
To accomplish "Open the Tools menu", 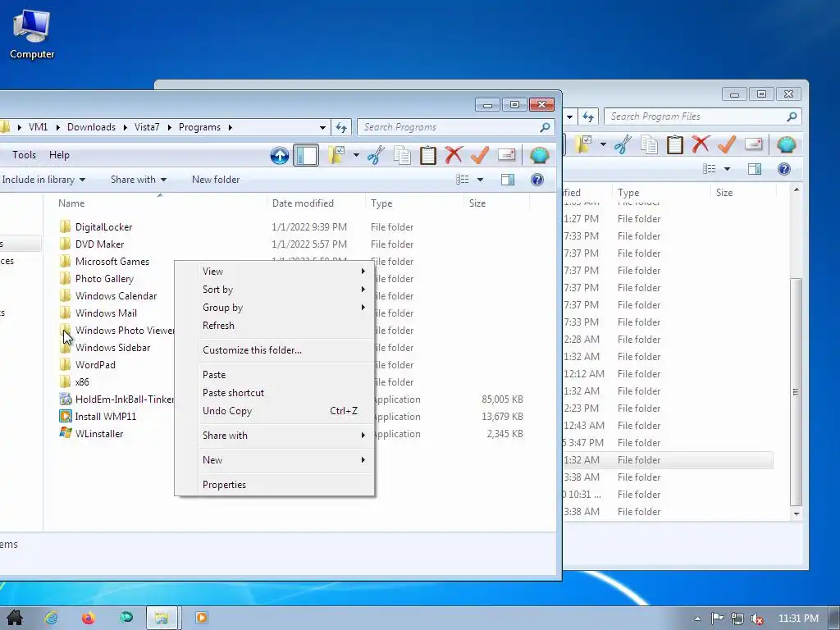I will (24, 155).
